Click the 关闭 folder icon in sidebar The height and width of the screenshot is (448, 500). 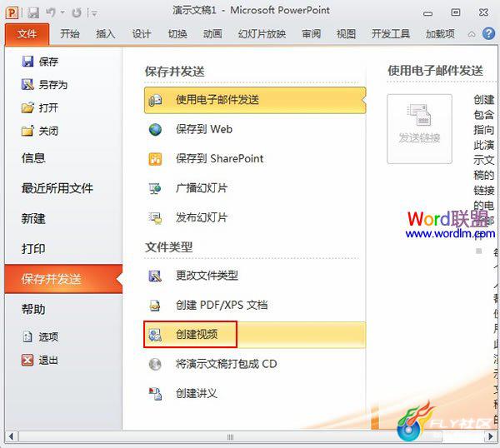tap(27, 131)
